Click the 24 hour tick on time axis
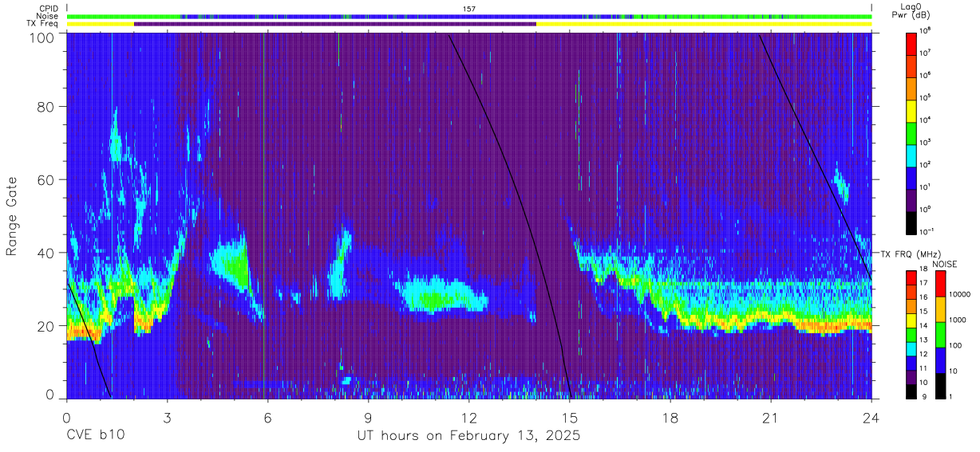Viewport: 980px width, 452px height. 871,417
